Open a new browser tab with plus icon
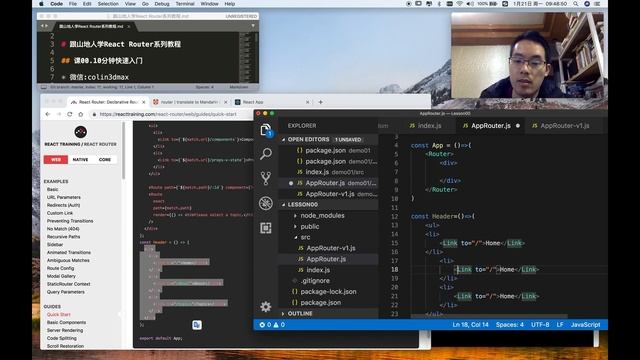The width and height of the screenshot is (640, 360). coord(320,102)
